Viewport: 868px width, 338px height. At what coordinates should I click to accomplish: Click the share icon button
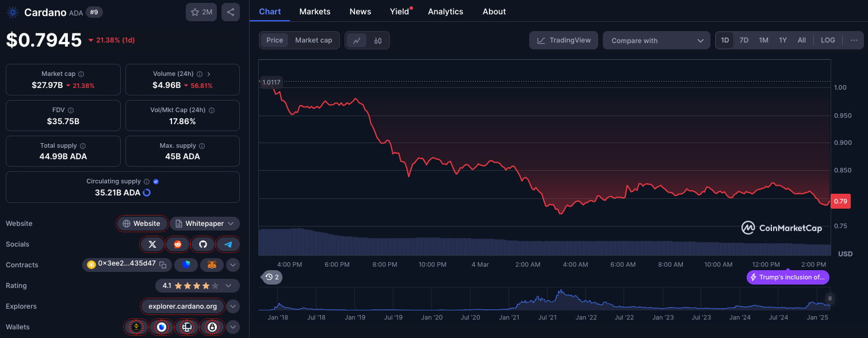point(231,12)
